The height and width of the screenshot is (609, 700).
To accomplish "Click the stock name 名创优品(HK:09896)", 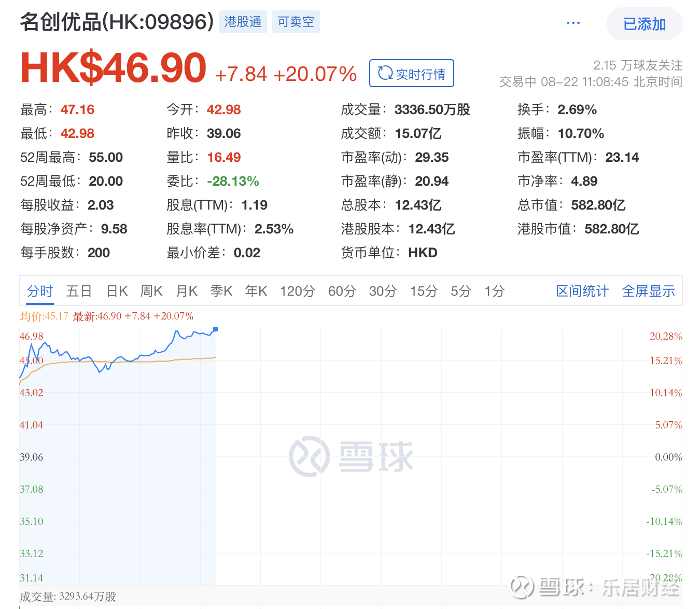I will tap(117, 22).
